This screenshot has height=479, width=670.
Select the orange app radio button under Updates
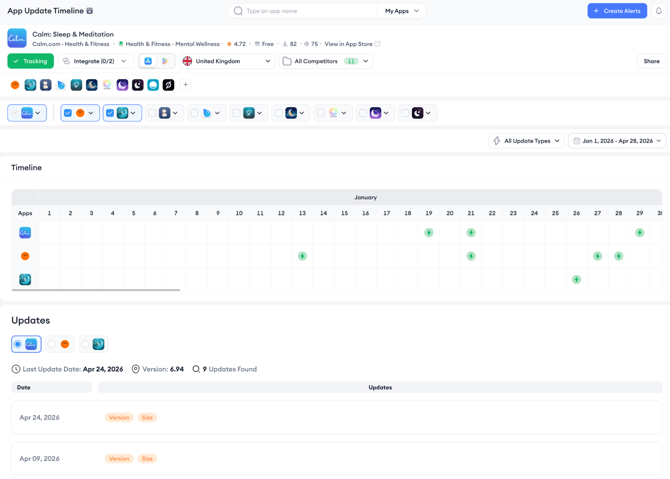[52, 344]
